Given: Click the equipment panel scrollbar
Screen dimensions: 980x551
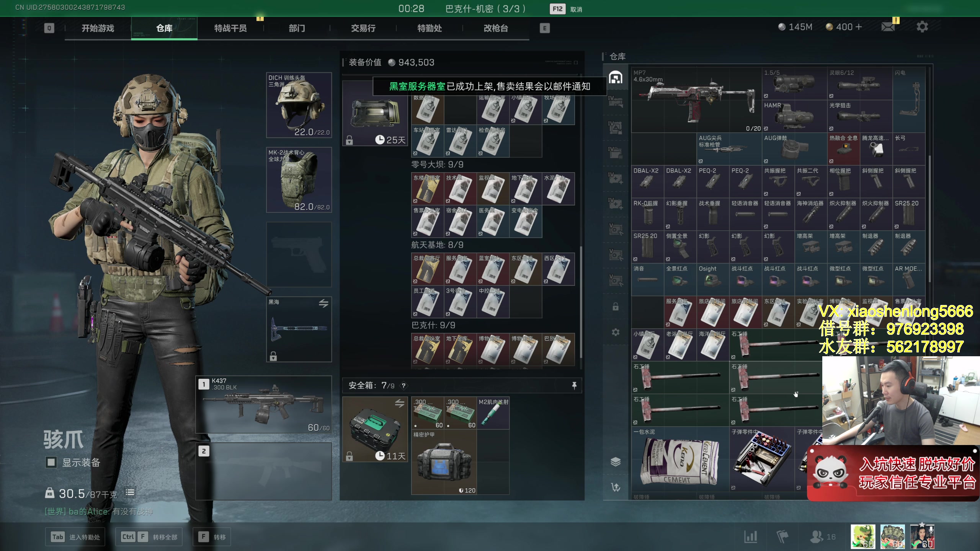Looking at the screenshot, I should 581,302.
